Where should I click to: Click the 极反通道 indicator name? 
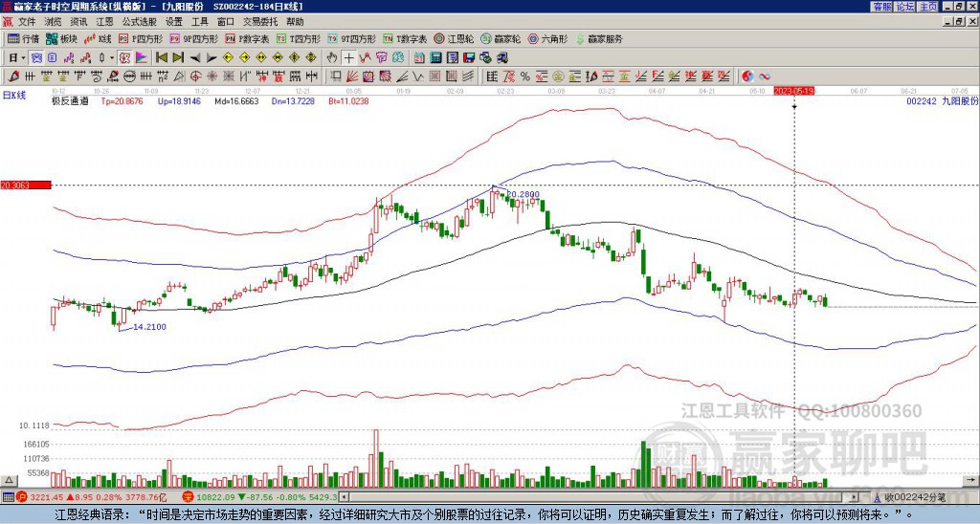click(70, 100)
